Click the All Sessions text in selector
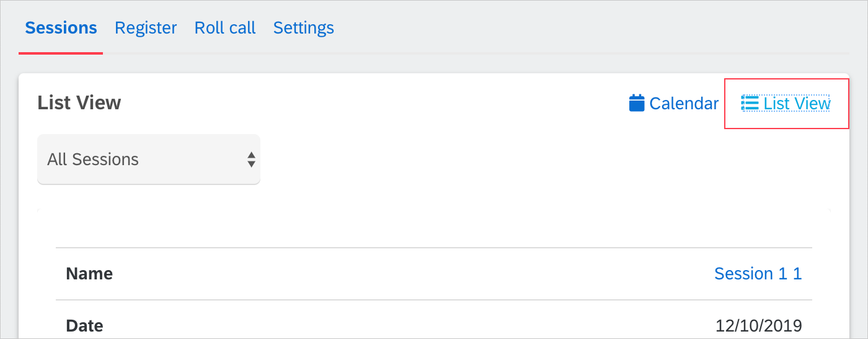The height and width of the screenshot is (339, 868). click(x=93, y=160)
